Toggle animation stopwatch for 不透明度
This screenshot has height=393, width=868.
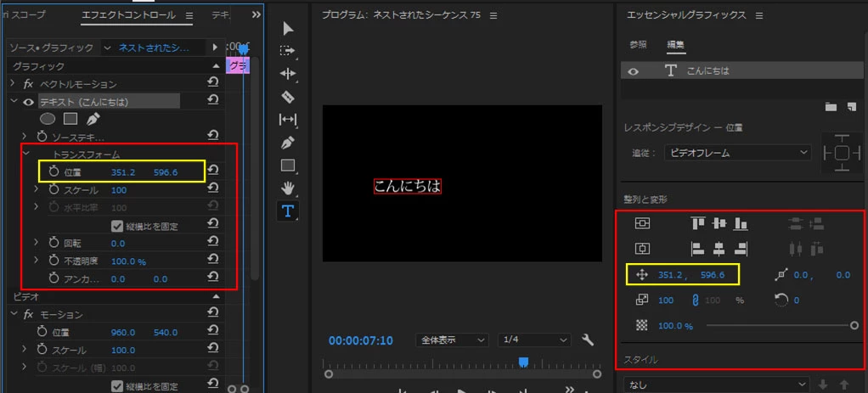54,261
